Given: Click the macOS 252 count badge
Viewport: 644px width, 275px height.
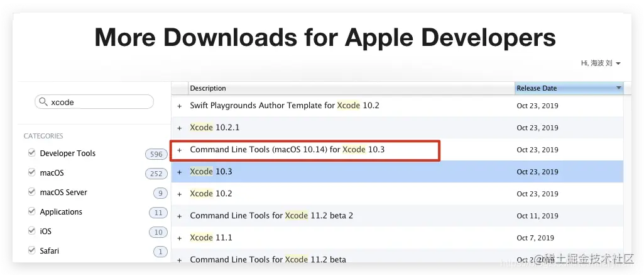Looking at the screenshot, I should (x=156, y=174).
